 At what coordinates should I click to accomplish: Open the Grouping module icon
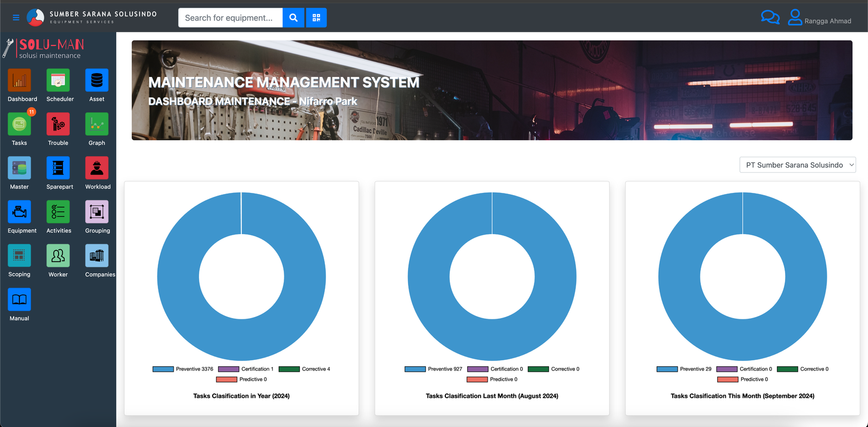coord(97,212)
